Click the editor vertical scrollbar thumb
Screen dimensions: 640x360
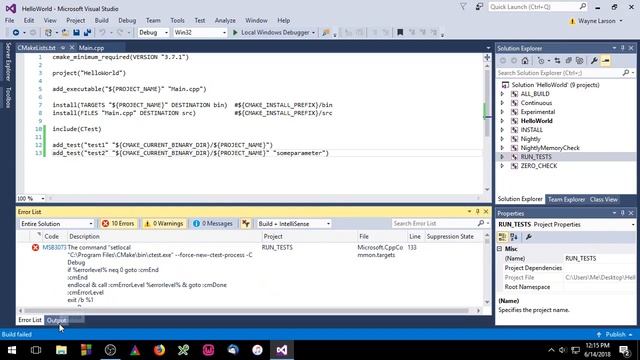[x=487, y=102]
